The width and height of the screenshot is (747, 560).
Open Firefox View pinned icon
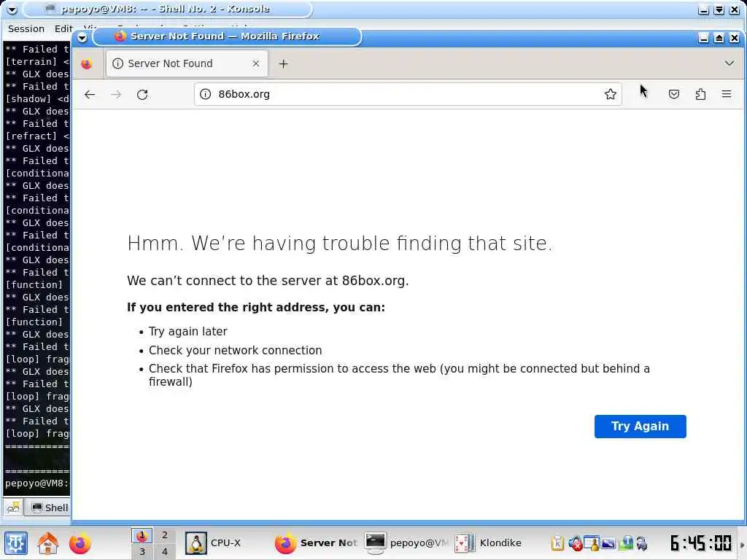click(x=86, y=64)
